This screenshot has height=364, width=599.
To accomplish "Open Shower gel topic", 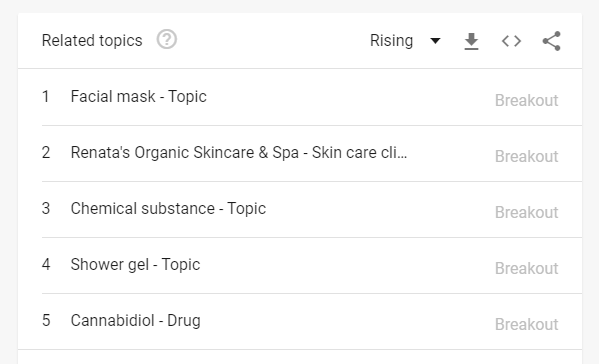I will [135, 265].
